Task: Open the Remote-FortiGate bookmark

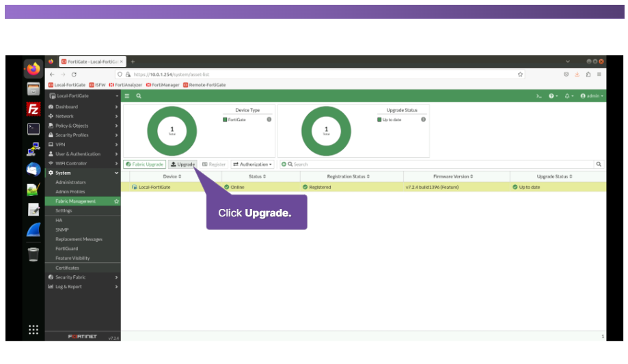Action: pyautogui.click(x=204, y=85)
